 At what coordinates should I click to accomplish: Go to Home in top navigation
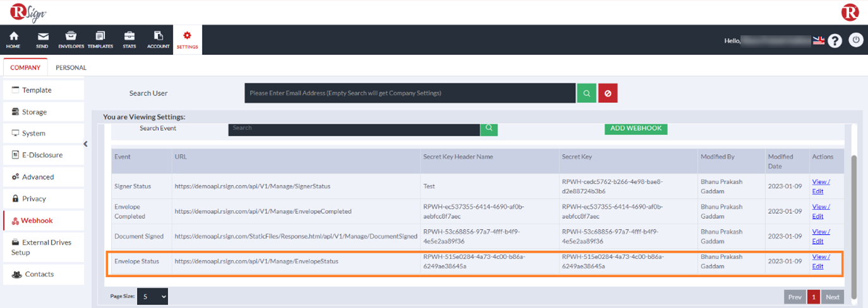coord(13,40)
